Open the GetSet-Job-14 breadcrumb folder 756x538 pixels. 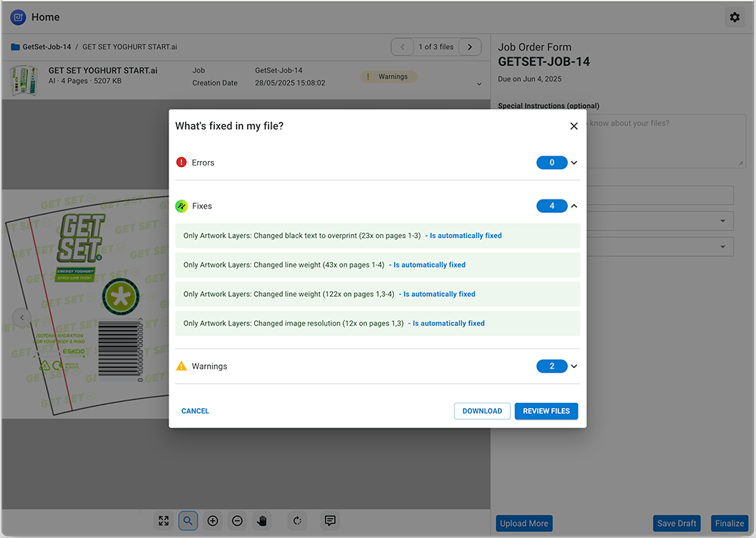coord(46,47)
